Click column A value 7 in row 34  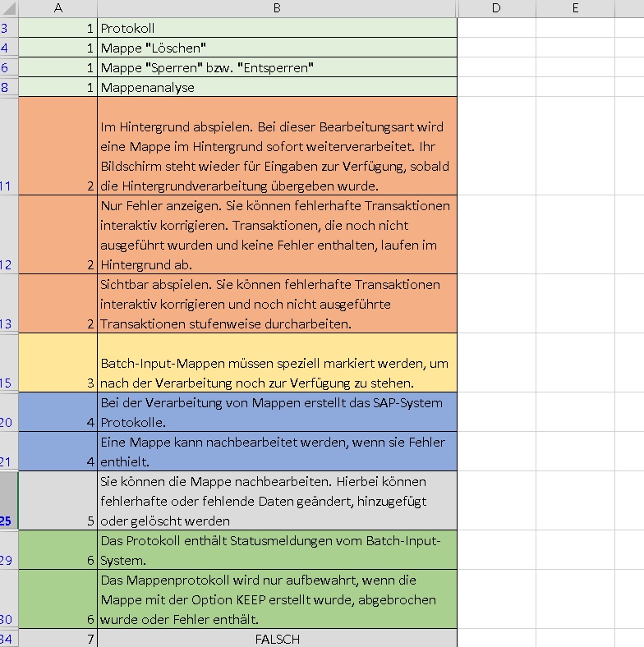[x=58, y=638]
